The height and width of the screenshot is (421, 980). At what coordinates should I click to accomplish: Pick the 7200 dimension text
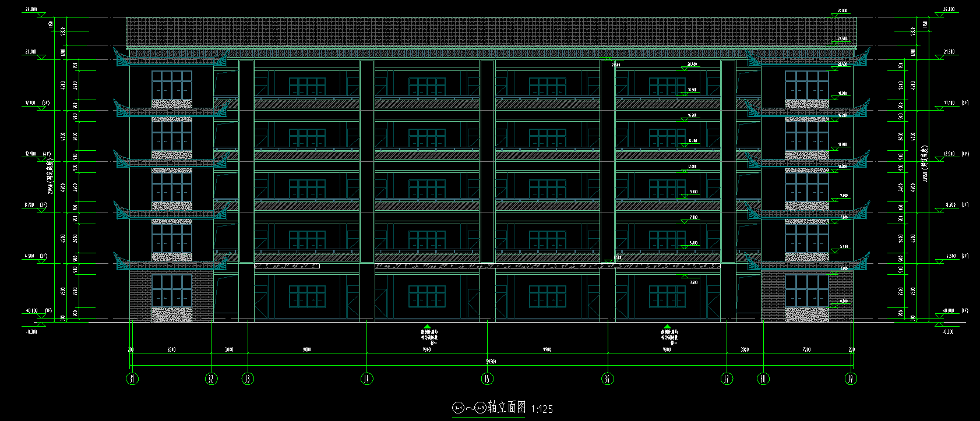(806, 350)
